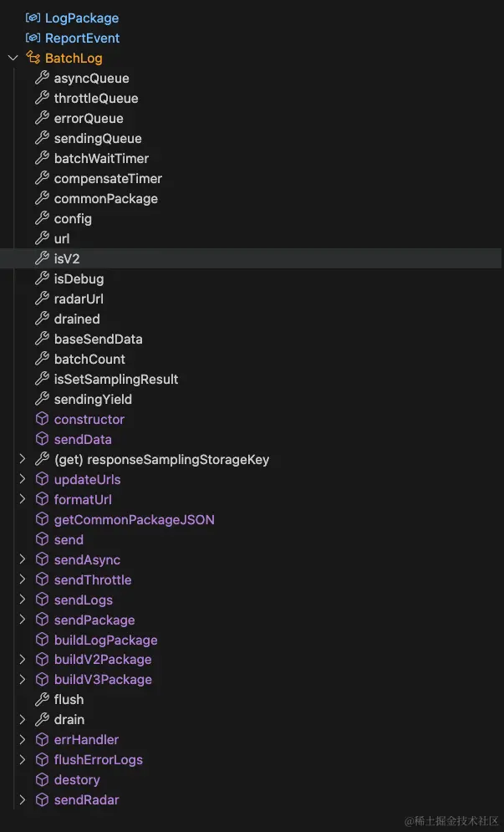Collapse the BatchLog class node
Screen dimensions: 504x832
pyautogui.click(x=13, y=58)
